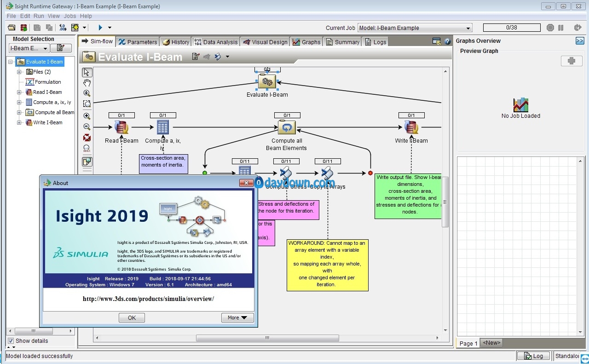Open a model file with the folder icon
The image size is (589, 364).
tap(12, 28)
